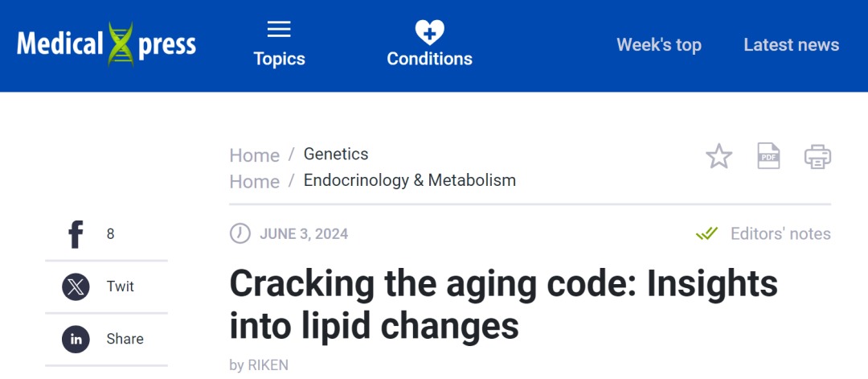
Task: Print the article using printer icon
Action: click(x=817, y=156)
